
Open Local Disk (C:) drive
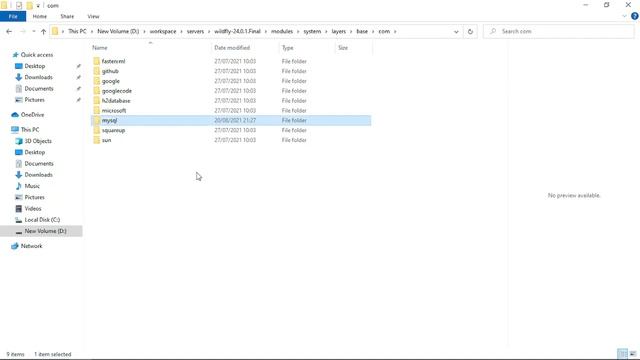click(42, 220)
